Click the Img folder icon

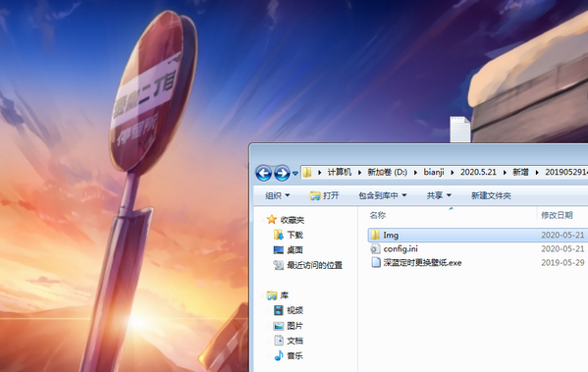(375, 236)
